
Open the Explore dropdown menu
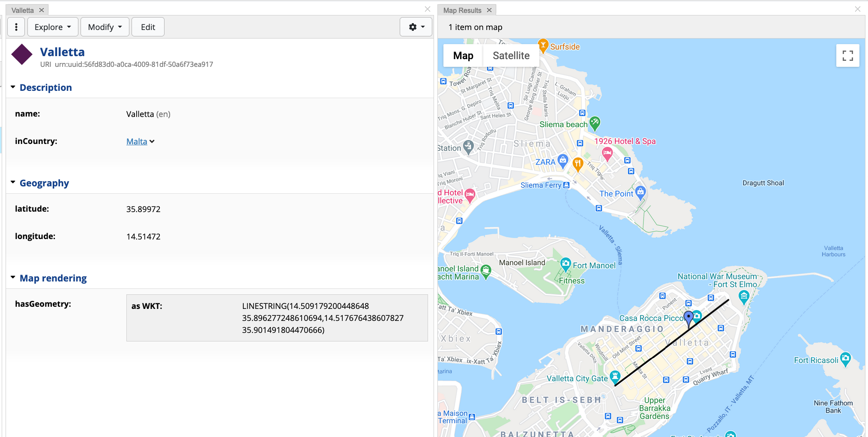click(53, 27)
